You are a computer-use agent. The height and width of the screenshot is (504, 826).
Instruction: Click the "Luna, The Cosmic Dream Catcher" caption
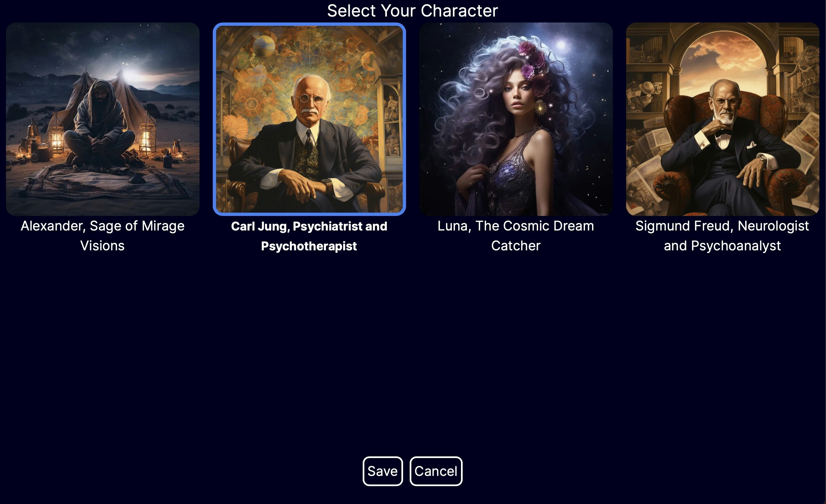(x=516, y=235)
